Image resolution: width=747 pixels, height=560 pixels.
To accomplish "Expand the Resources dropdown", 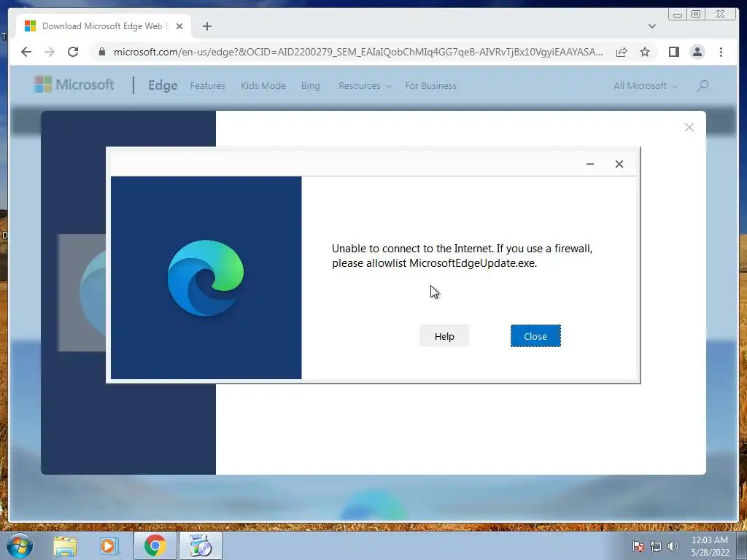I will pos(365,86).
